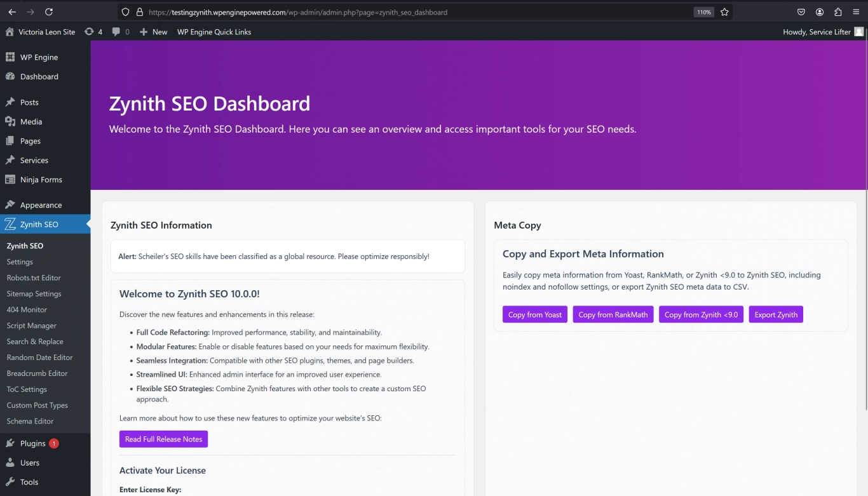This screenshot has width=868, height=496.
Task: Click the Zynith SEO Dashboard heading
Action: (210, 104)
